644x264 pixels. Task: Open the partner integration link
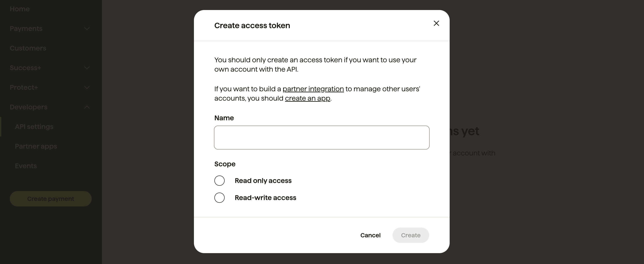(x=313, y=89)
